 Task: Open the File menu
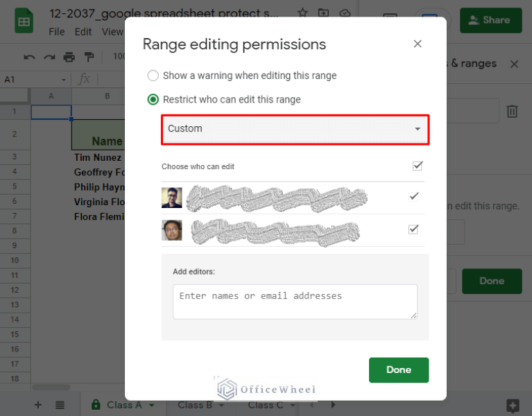click(57, 32)
